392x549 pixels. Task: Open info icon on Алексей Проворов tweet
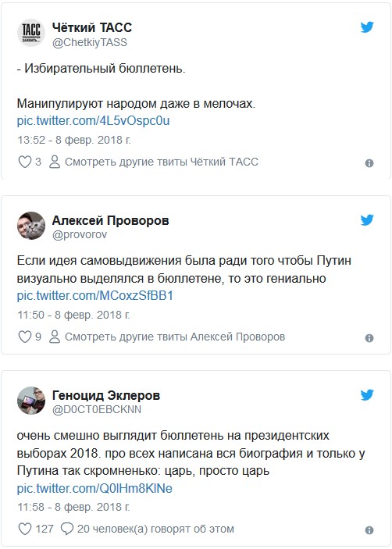coord(369,338)
